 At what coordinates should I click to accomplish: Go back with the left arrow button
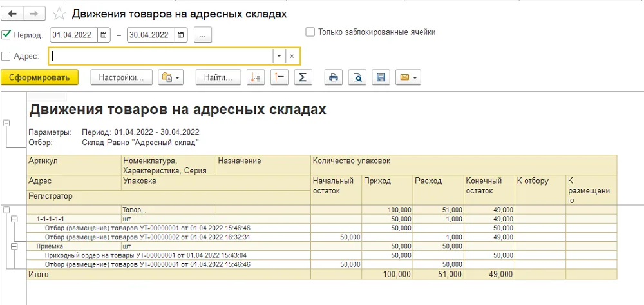[13, 14]
